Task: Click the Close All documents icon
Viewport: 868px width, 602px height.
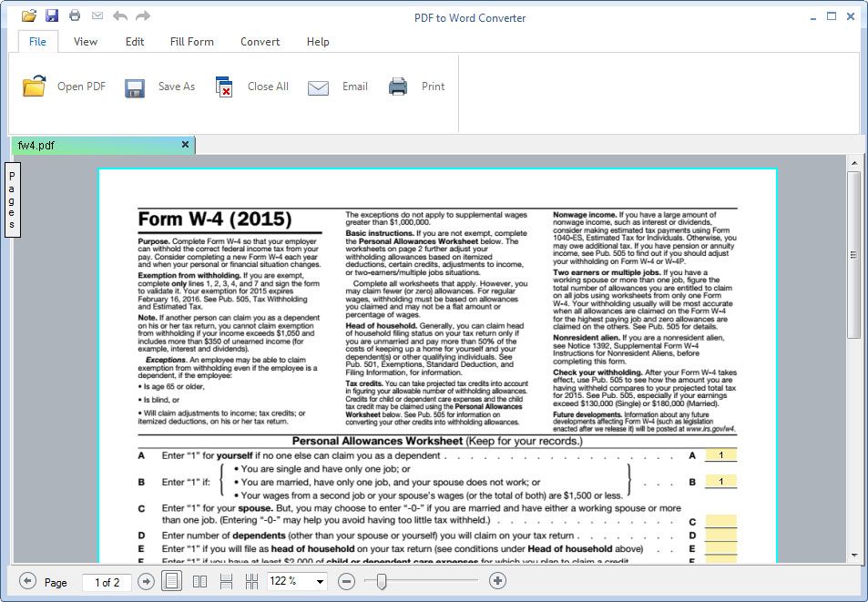Action: tap(224, 87)
